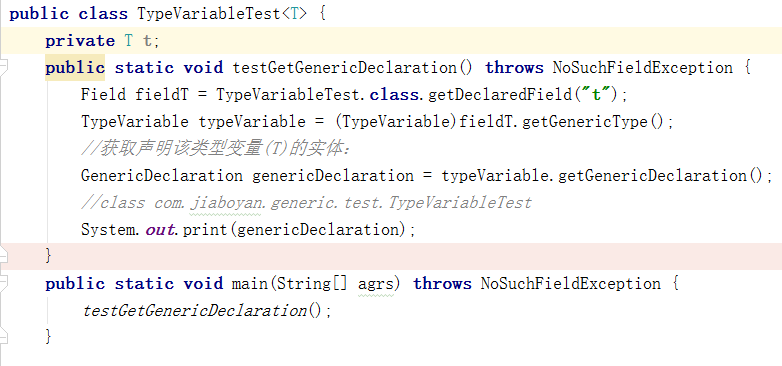
Task: Click the italic out field of System
Action: (x=160, y=229)
